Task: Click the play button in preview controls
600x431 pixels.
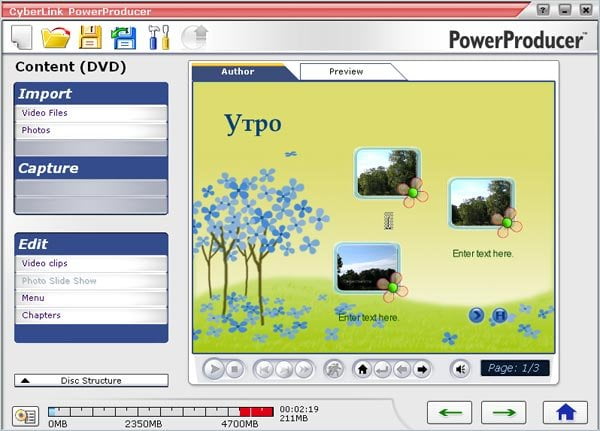Action: coord(214,369)
